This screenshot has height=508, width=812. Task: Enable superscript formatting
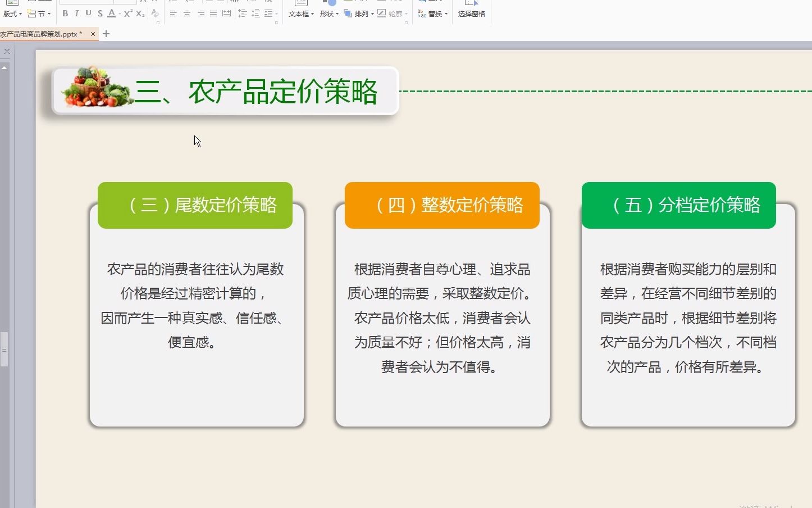(x=127, y=13)
